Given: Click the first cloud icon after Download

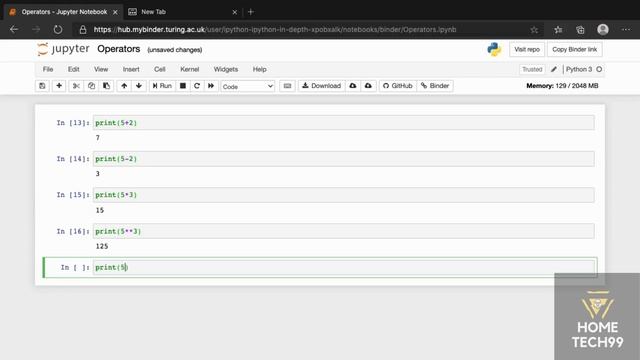Looking at the screenshot, I should 353,86.
